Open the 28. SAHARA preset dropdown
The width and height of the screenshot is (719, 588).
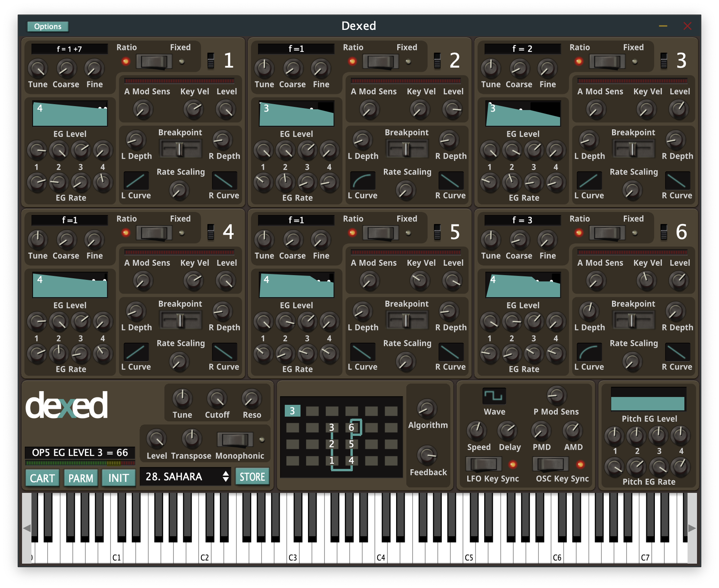pos(185,477)
